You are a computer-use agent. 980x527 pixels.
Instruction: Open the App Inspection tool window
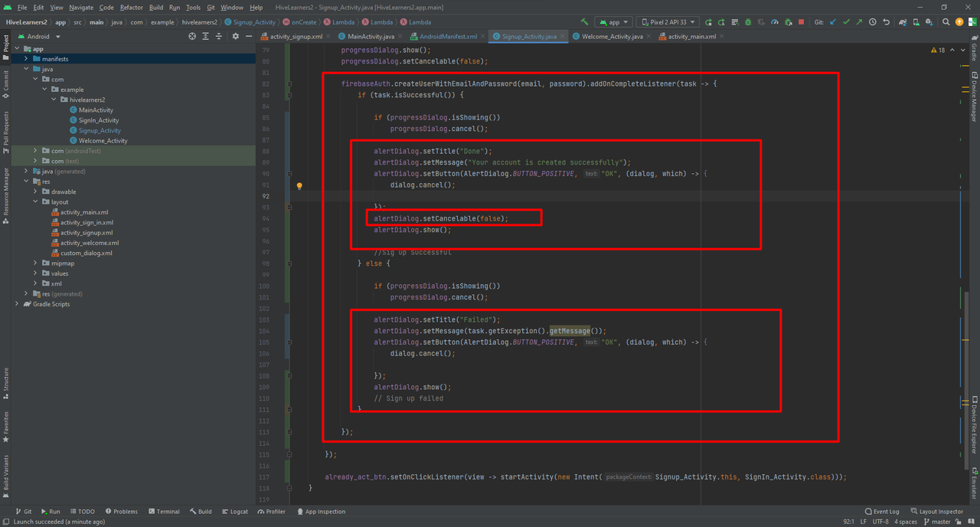321,512
